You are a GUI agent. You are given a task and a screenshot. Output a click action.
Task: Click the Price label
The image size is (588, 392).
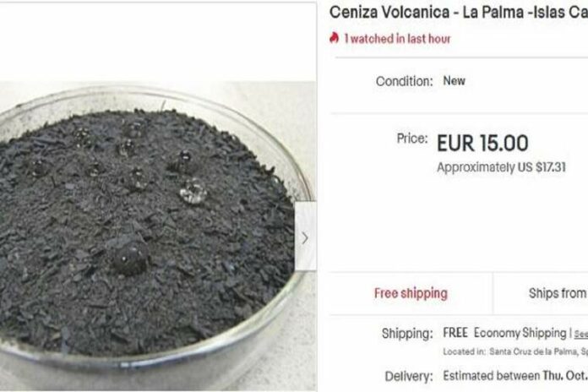pos(412,139)
